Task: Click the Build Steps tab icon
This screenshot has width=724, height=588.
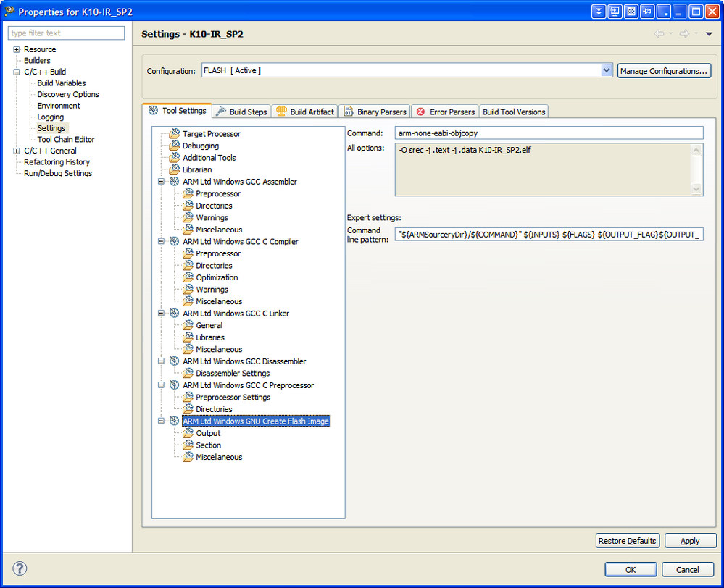Action: point(221,112)
